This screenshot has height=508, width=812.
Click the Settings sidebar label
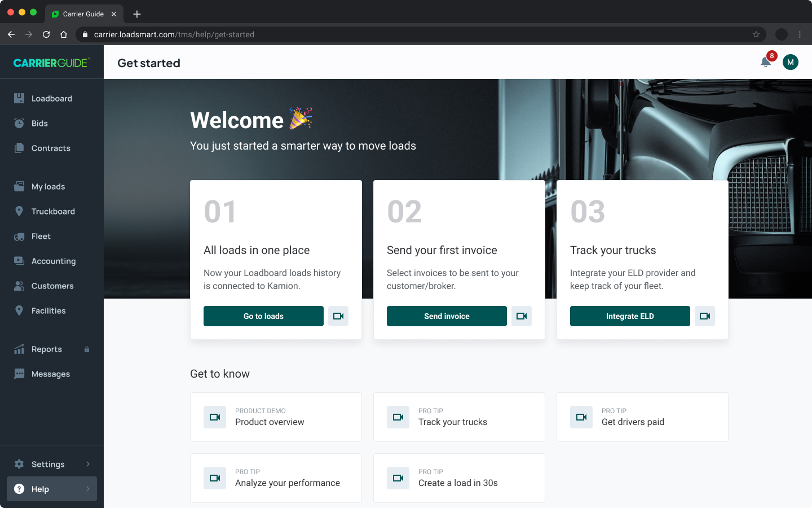[x=48, y=465]
